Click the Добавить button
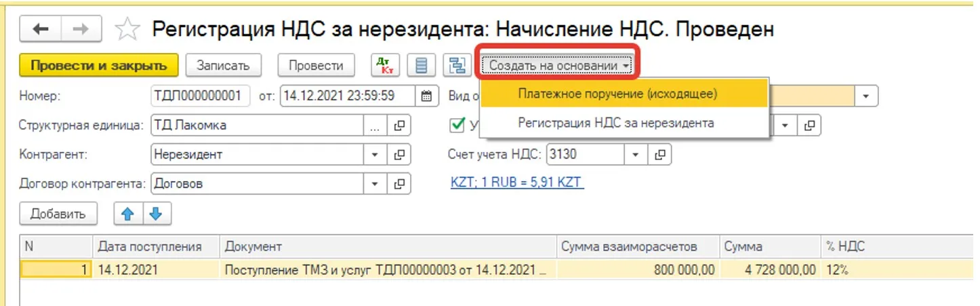 [x=58, y=214]
